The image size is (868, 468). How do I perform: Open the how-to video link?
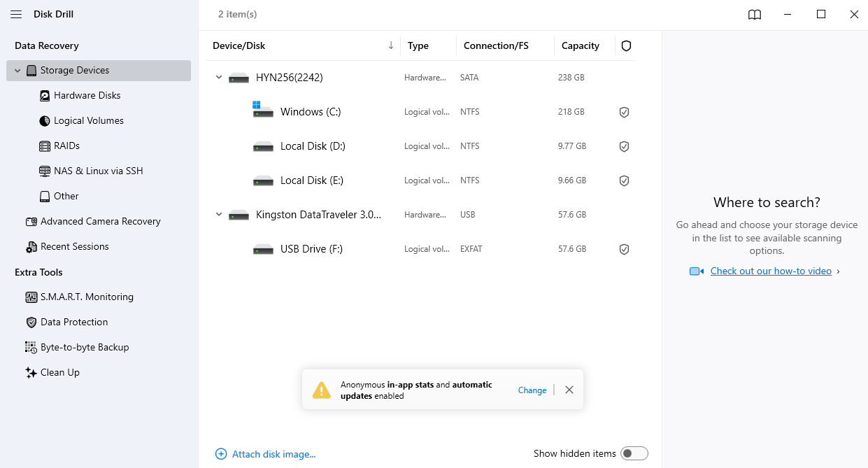click(771, 271)
